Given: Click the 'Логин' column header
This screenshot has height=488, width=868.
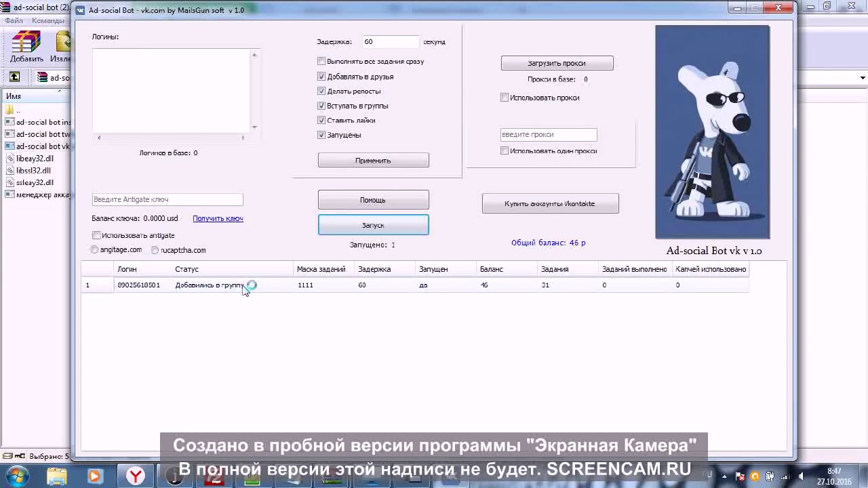Looking at the screenshot, I should [142, 269].
